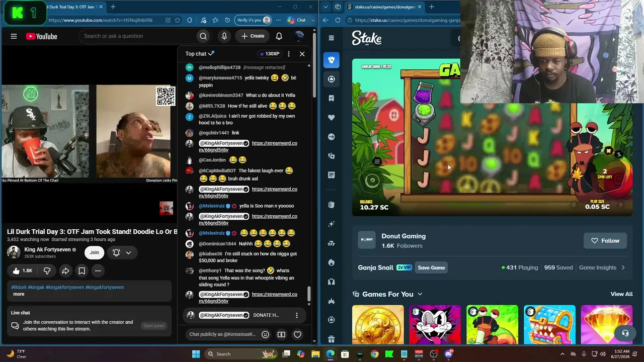Open the Stake casino cards icon
644x362 pixels.
pyautogui.click(x=331, y=60)
